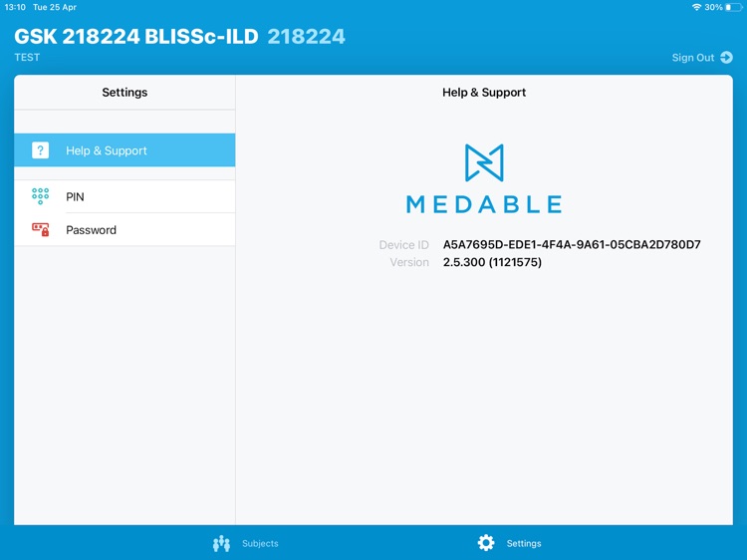Click the version number 2.5.300 (1121575)
The image size is (747, 560).
(492, 262)
